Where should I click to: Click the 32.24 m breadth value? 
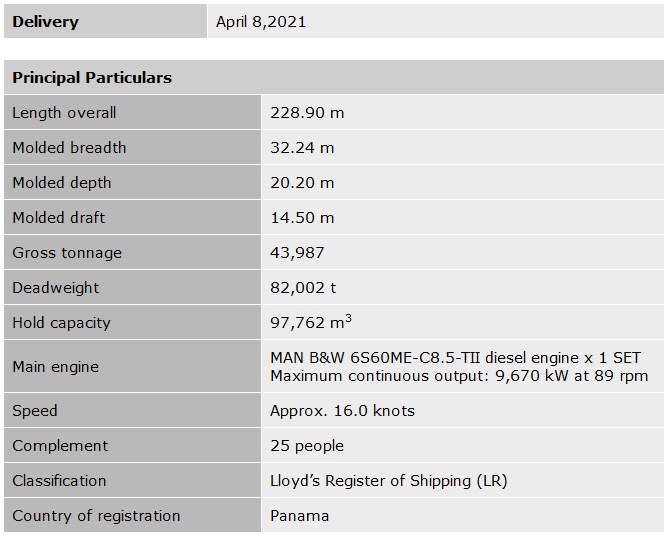tap(302, 148)
